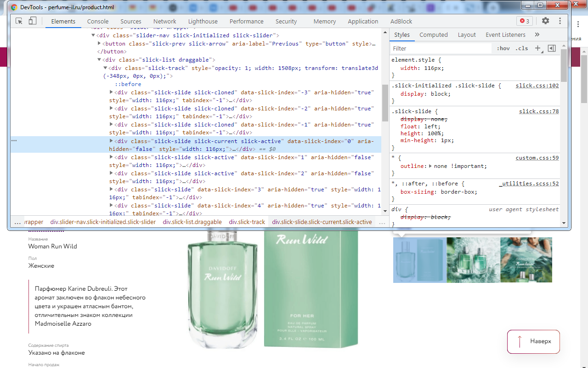Click the middle two-bottles slider thumbnail
The width and height of the screenshot is (588, 368).
click(x=473, y=259)
